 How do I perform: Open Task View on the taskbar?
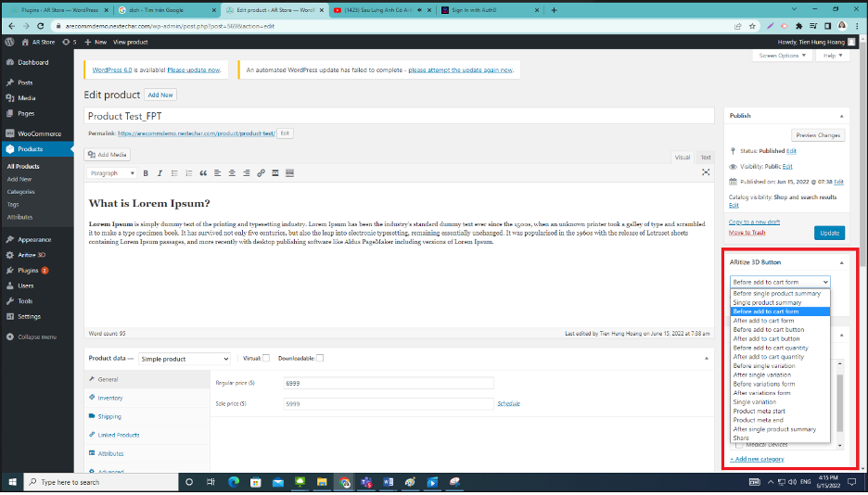[211, 482]
